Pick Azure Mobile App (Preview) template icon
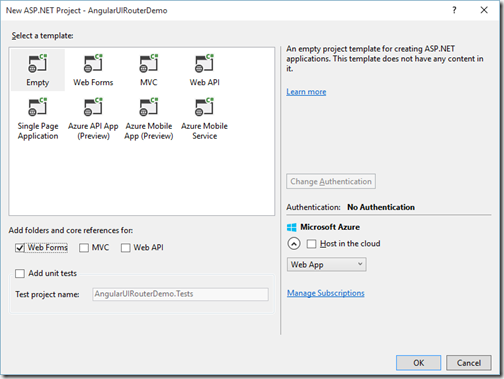 click(149, 107)
